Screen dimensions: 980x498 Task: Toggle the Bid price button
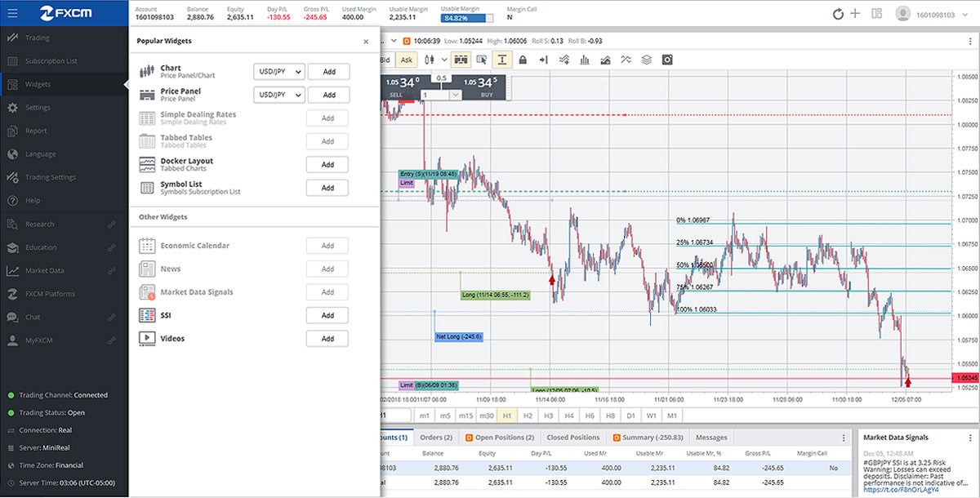point(386,60)
